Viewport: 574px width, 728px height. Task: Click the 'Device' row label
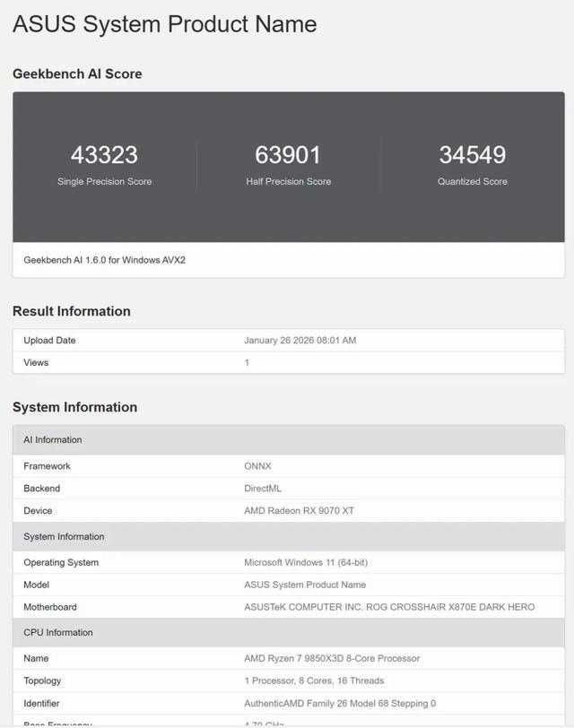tap(38, 511)
